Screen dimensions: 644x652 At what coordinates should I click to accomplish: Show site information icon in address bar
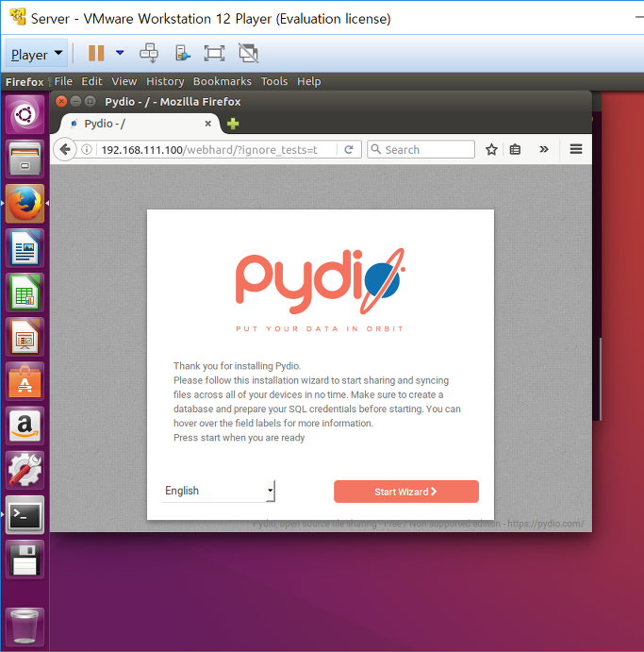pos(87,149)
